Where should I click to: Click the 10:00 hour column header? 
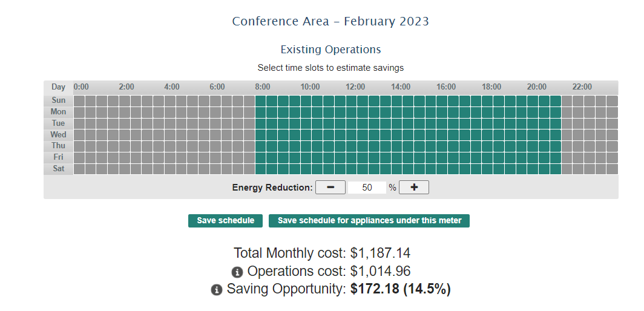click(x=310, y=87)
